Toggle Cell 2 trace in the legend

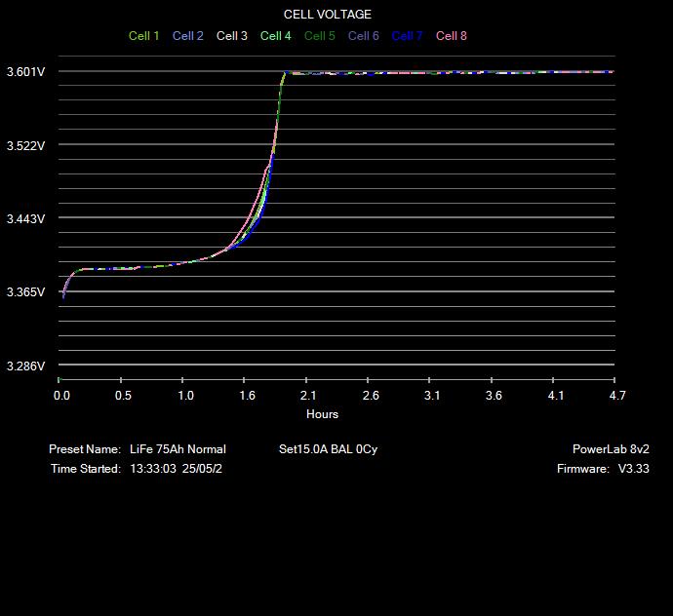pyautogui.click(x=188, y=36)
